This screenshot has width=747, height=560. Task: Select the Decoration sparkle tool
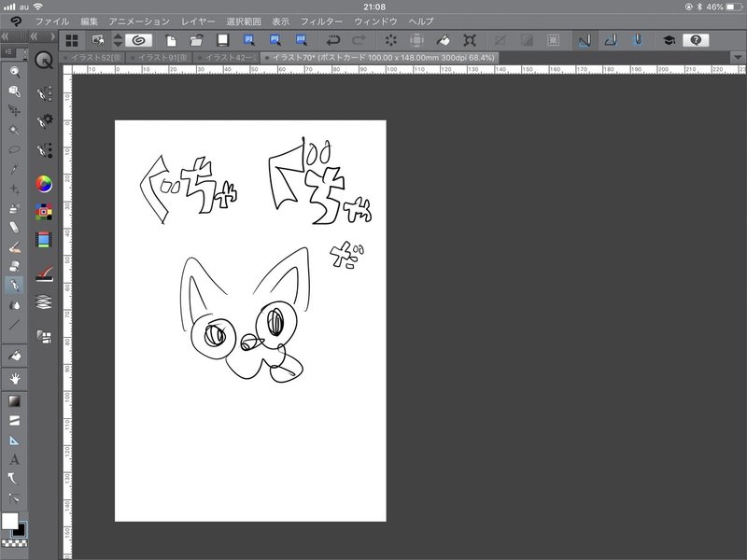click(15, 189)
